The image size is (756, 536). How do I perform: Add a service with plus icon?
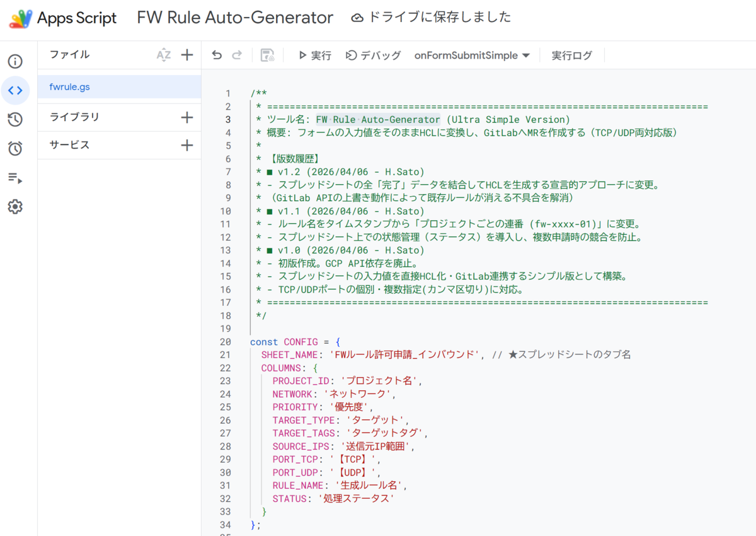point(187,145)
